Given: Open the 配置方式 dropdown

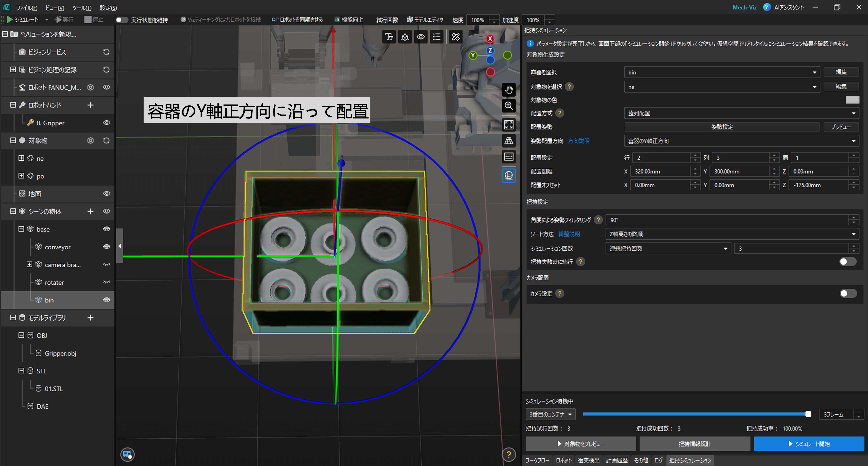Looking at the screenshot, I should (x=741, y=113).
